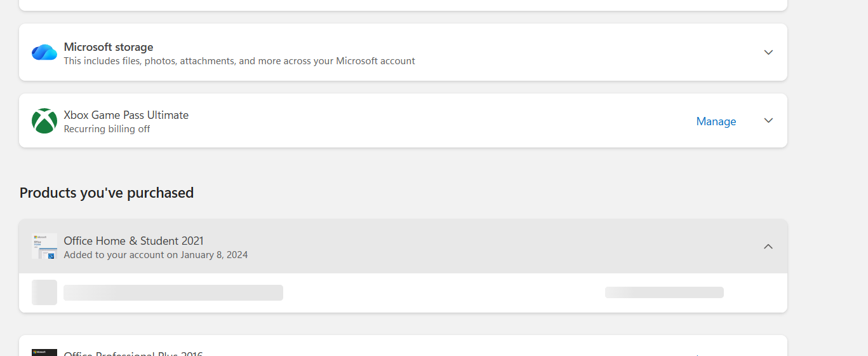Image resolution: width=868 pixels, height=356 pixels.
Task: Collapse the Office Home & Student 2021 section
Action: click(x=768, y=247)
